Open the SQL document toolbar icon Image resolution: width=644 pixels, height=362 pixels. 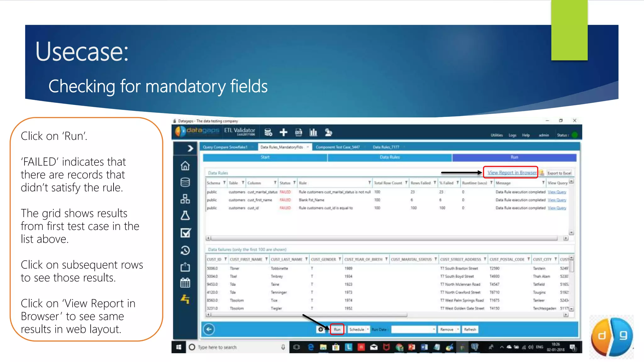click(x=298, y=132)
